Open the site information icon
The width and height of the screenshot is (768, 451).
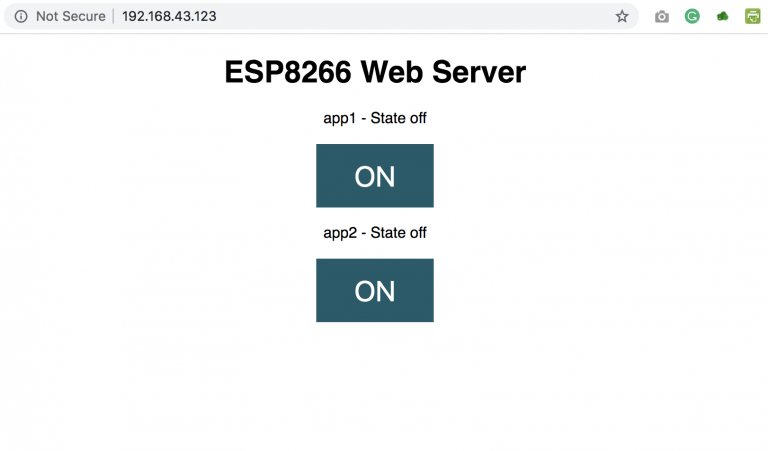(x=21, y=17)
